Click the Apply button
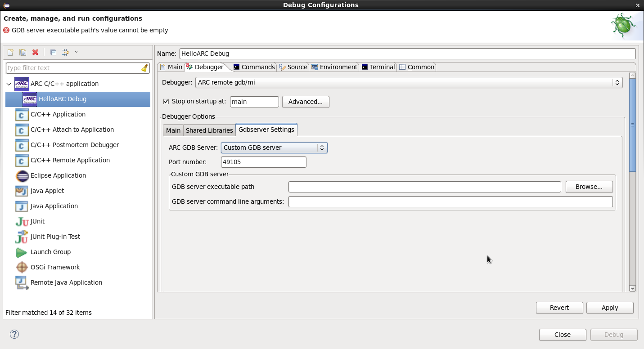The width and height of the screenshot is (644, 349). point(610,308)
